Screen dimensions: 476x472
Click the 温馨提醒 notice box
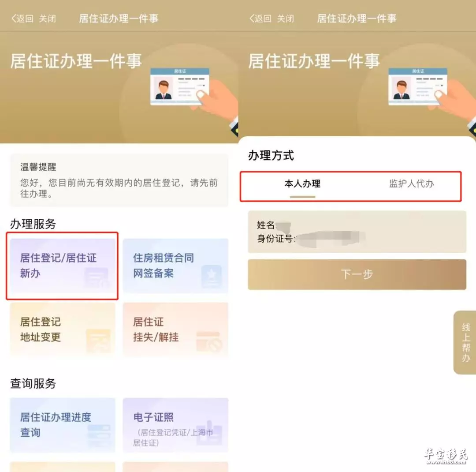click(119, 180)
